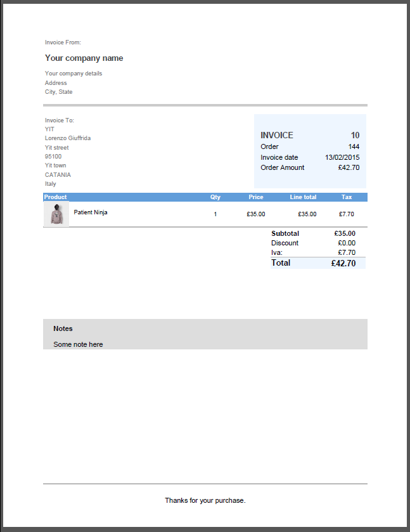
Task: Click the Patient Ninja tax £7.70
Action: 347,214
